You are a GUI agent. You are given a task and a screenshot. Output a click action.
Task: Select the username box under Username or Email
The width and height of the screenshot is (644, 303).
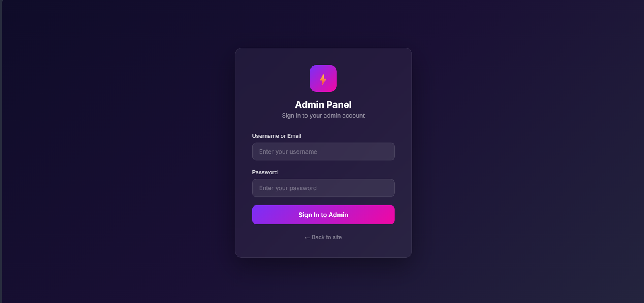(323, 151)
